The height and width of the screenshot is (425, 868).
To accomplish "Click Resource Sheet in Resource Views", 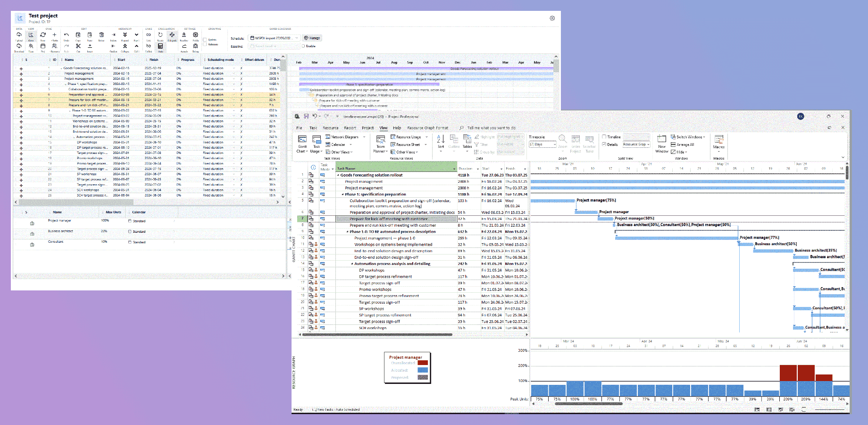I will coord(405,144).
